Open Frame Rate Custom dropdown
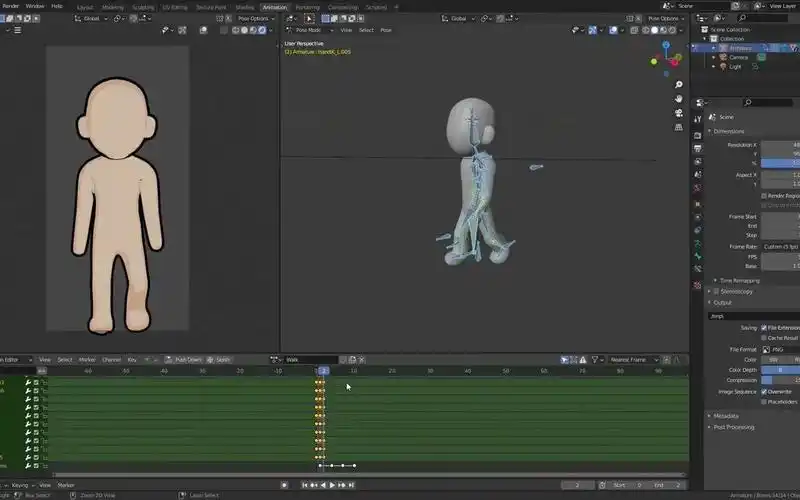 point(780,246)
